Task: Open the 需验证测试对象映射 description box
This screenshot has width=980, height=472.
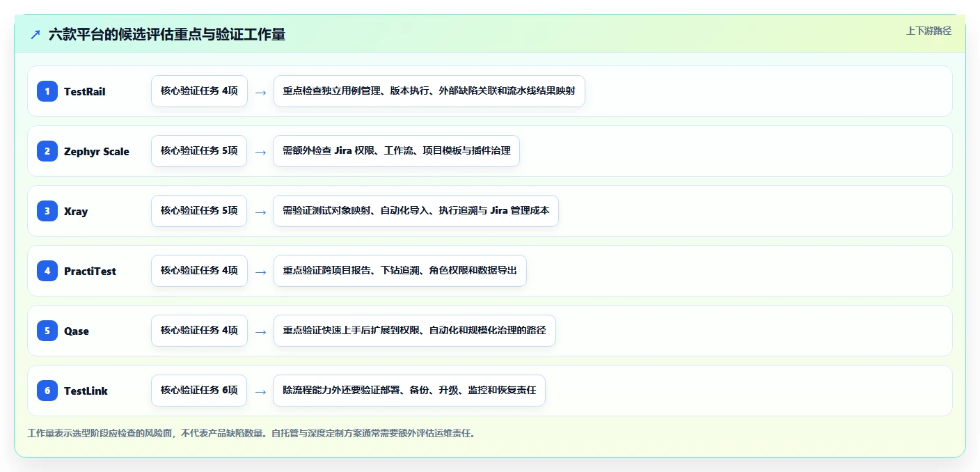Action: click(416, 211)
